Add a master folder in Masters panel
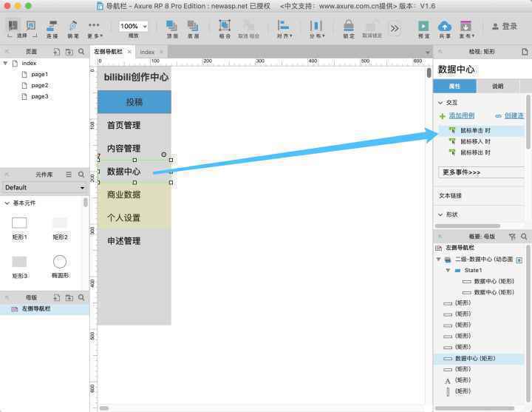 69,297
